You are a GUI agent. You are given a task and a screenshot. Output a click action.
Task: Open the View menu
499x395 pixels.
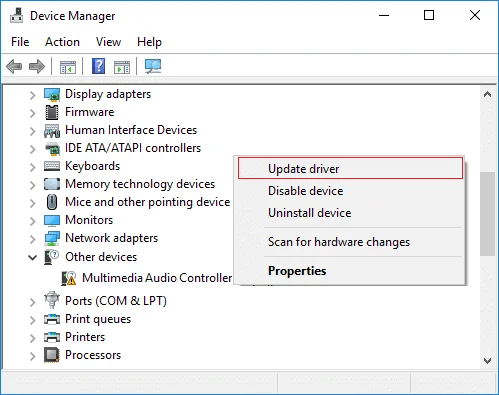point(108,42)
